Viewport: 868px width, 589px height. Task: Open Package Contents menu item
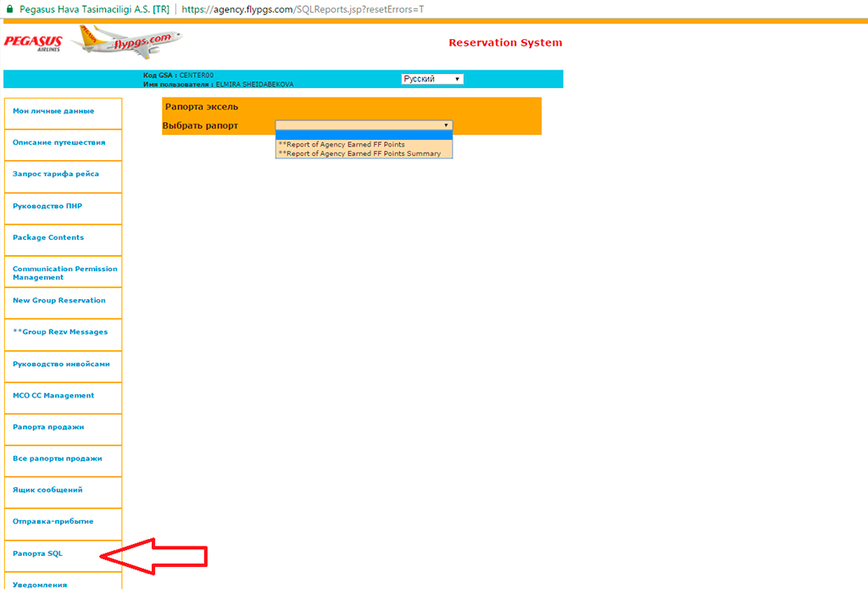click(48, 237)
